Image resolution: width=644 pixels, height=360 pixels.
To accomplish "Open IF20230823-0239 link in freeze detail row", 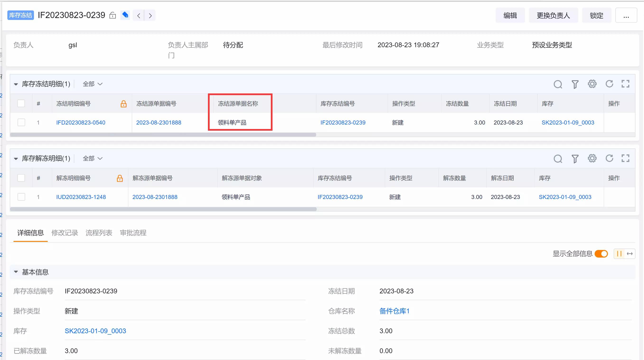I will 343,122.
